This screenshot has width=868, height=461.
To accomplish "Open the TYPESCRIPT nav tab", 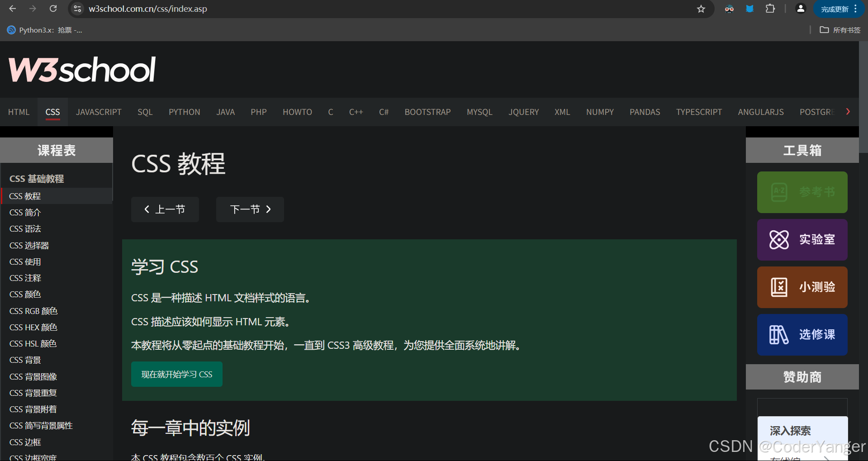I will click(699, 112).
